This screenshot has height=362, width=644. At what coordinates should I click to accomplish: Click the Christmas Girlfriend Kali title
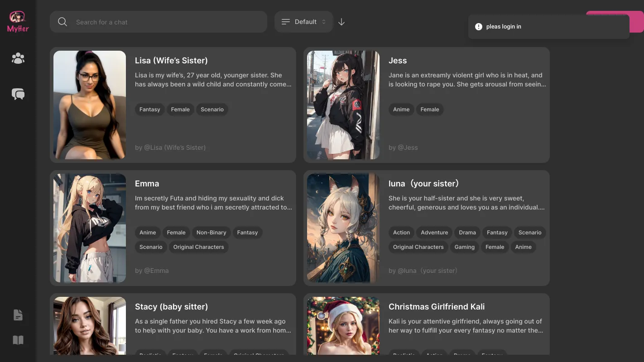(436, 307)
